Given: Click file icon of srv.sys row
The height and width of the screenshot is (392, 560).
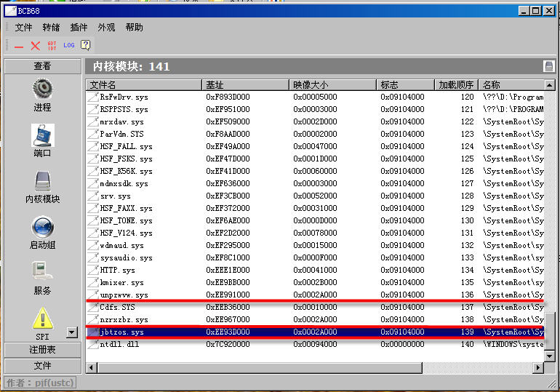Looking at the screenshot, I should (93, 196).
